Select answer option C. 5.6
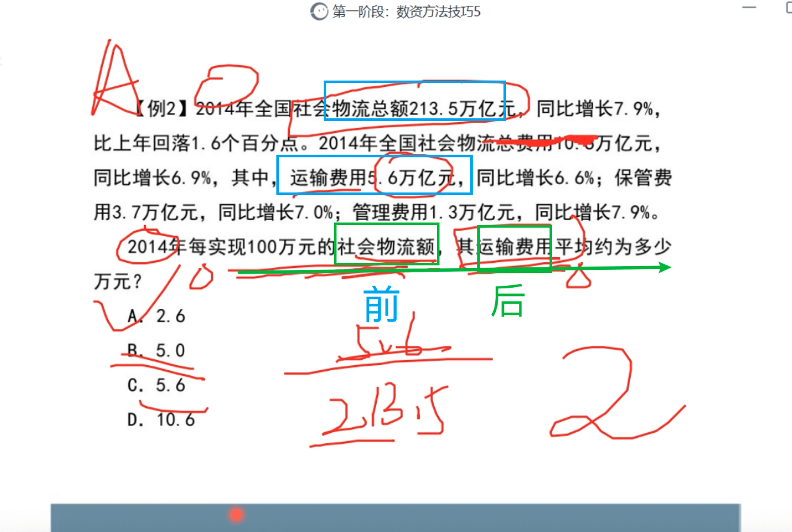 coord(157,385)
